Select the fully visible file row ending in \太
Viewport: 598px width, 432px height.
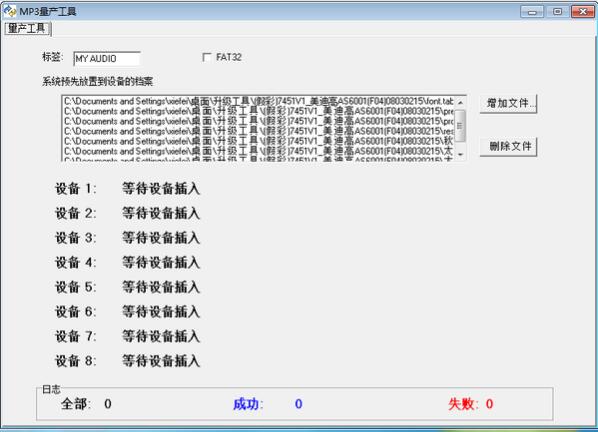coord(259,151)
